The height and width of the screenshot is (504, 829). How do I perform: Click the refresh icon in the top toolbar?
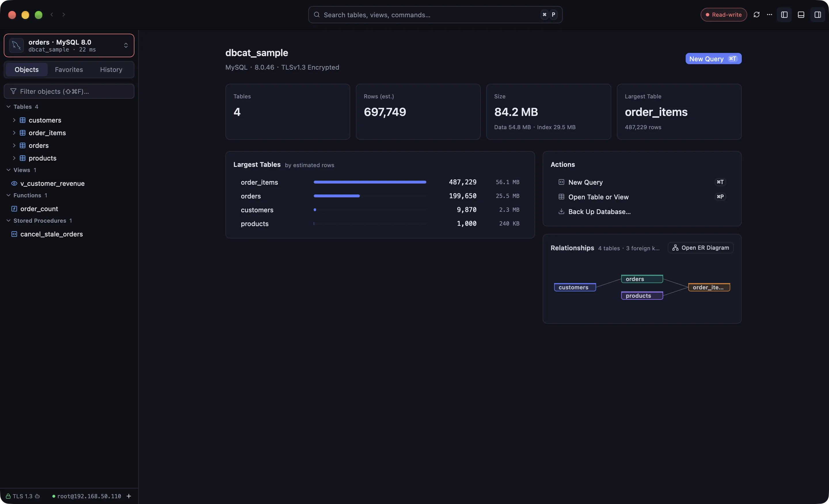tap(756, 14)
